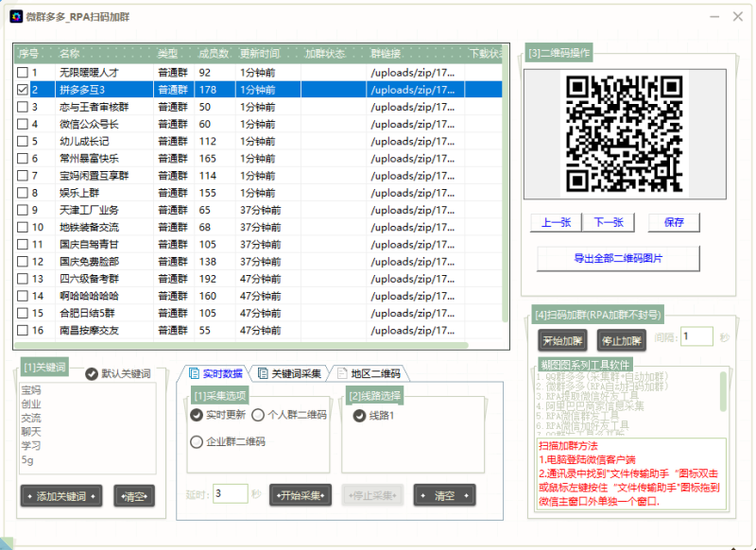Uncheck the selected row 拼多多互3
The width and height of the screenshot is (756, 550).
(x=23, y=90)
